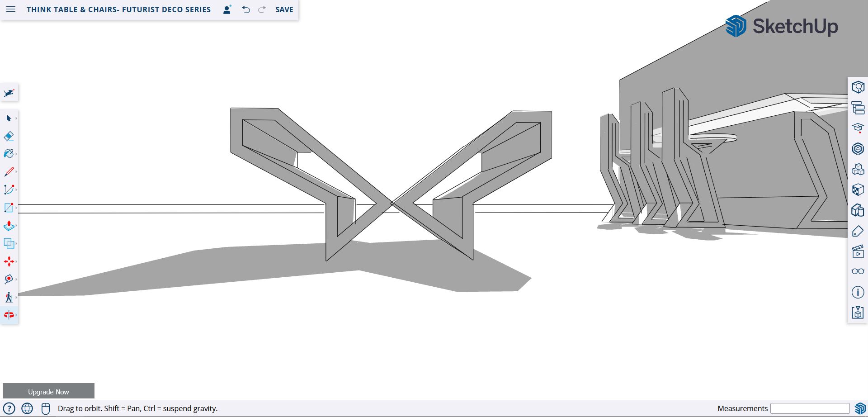Choose the Tape Measure tool
The height and width of the screenshot is (417, 868).
click(9, 279)
